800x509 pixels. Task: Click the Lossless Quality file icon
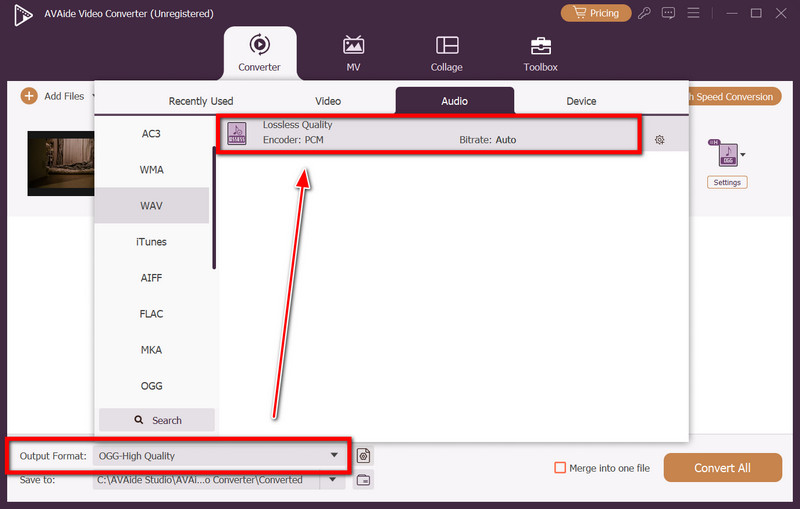[x=237, y=134]
